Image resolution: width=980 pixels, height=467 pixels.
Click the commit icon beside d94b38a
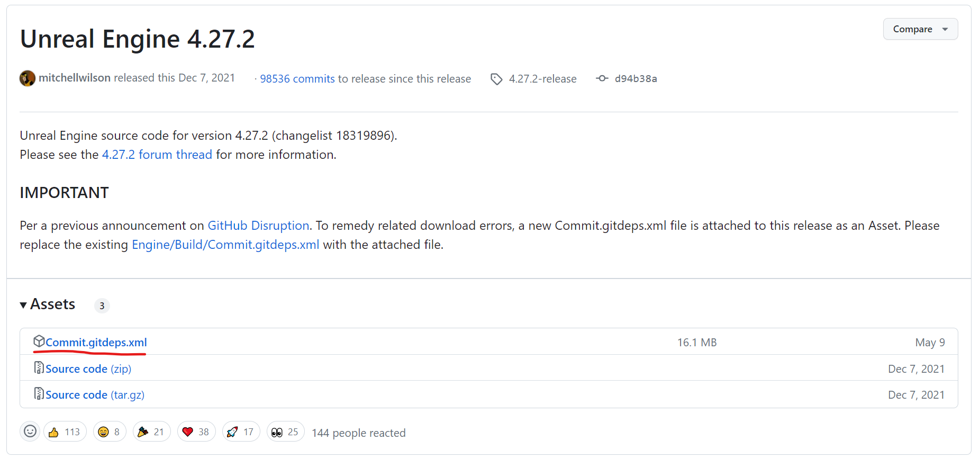(x=602, y=78)
